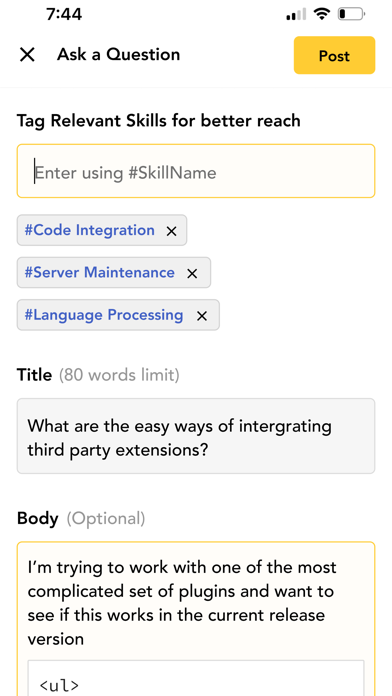
Task: Remove the #Server Maintenance tag
Action: point(192,273)
